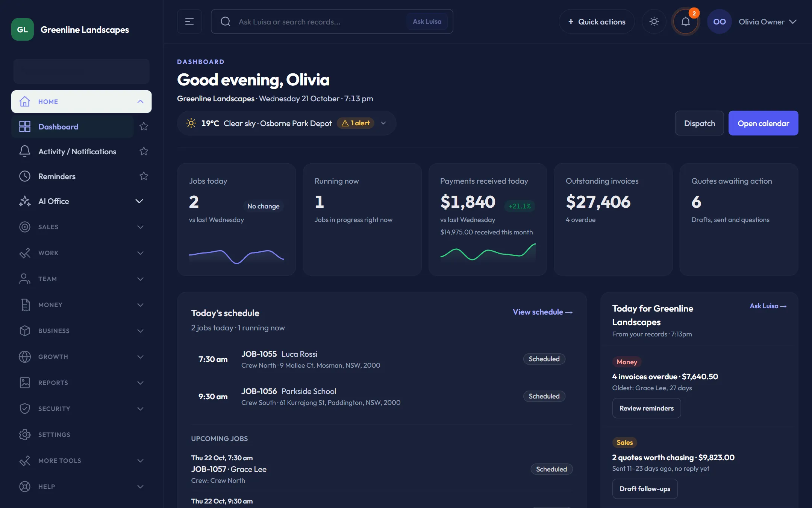Favorite Dashboard with its star
Viewport: 812px width, 508px height.
(144, 126)
